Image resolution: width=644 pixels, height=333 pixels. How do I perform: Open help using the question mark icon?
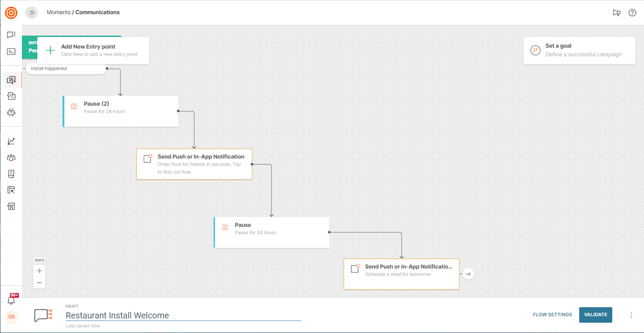coord(632,12)
